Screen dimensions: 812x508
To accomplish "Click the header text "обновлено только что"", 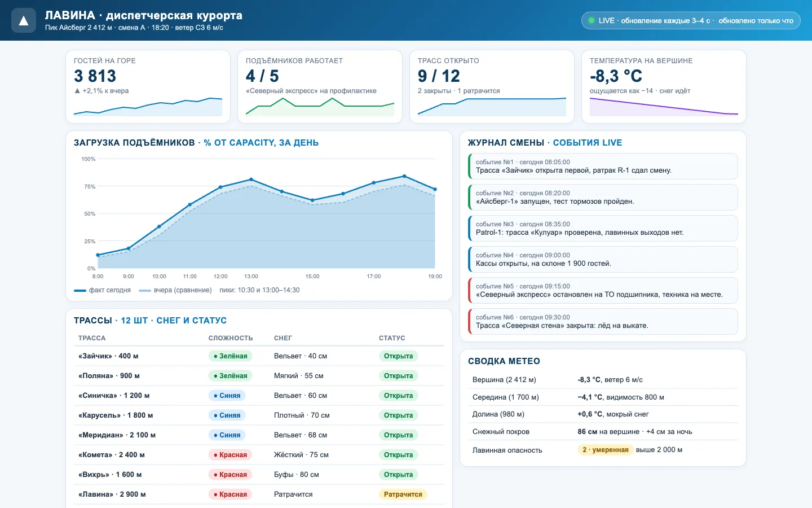I will pos(756,21).
